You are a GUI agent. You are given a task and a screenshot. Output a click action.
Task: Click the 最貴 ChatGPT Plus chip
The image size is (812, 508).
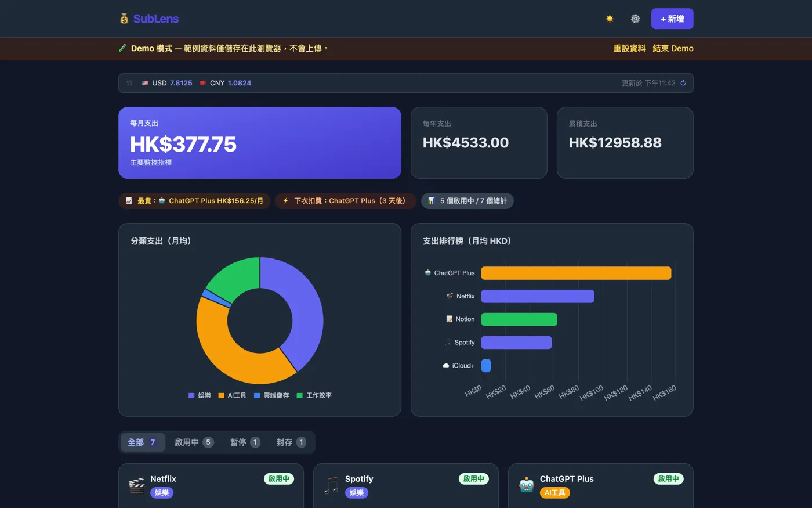pyautogui.click(x=194, y=201)
